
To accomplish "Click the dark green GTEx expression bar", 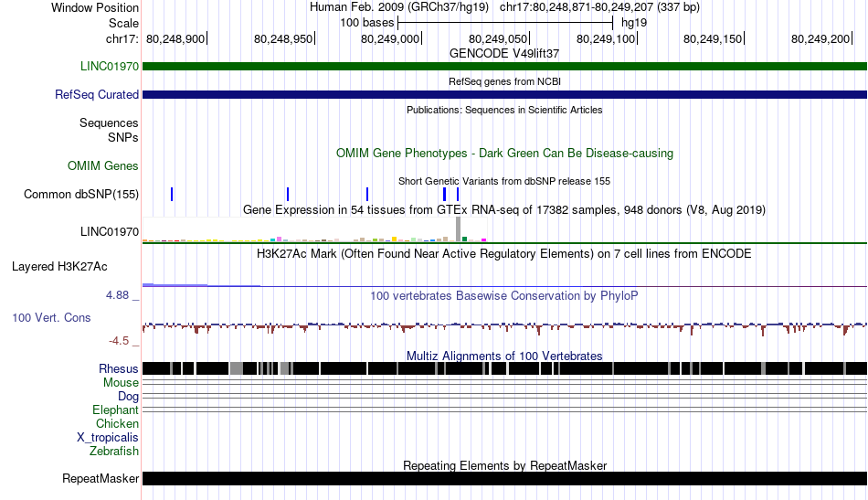I will click(x=464, y=239).
